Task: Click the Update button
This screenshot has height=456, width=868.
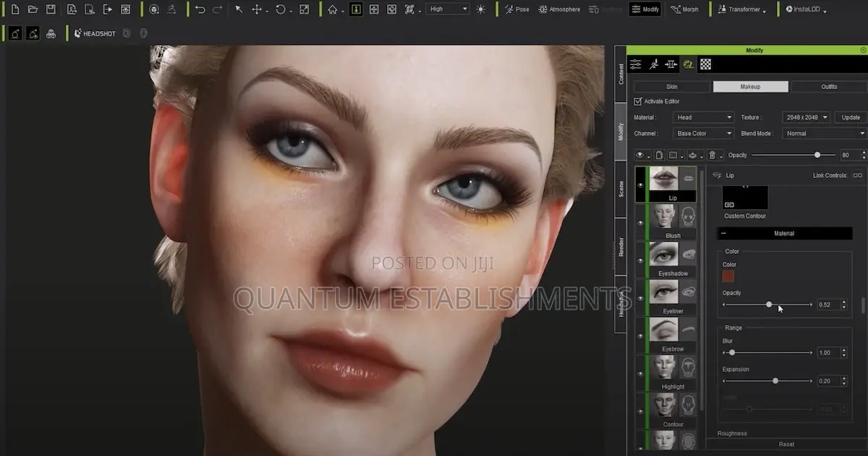Action: (x=851, y=117)
